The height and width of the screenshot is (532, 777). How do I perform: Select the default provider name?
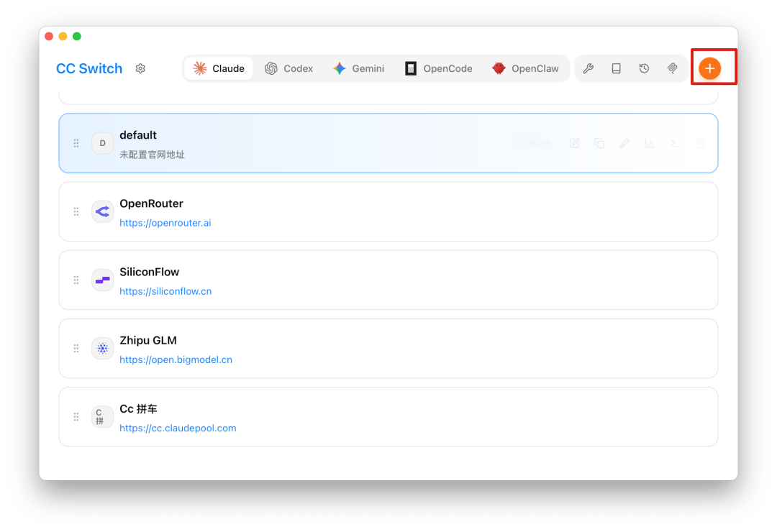pos(137,135)
